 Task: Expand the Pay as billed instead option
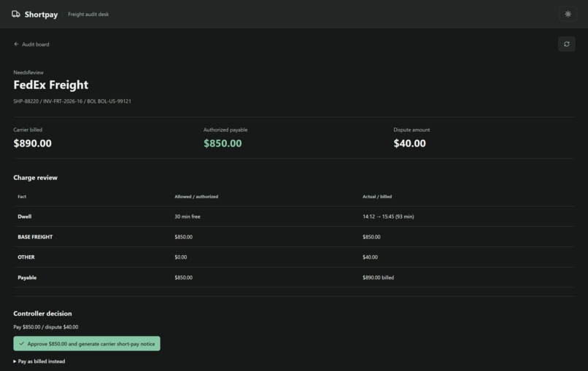[39, 362]
